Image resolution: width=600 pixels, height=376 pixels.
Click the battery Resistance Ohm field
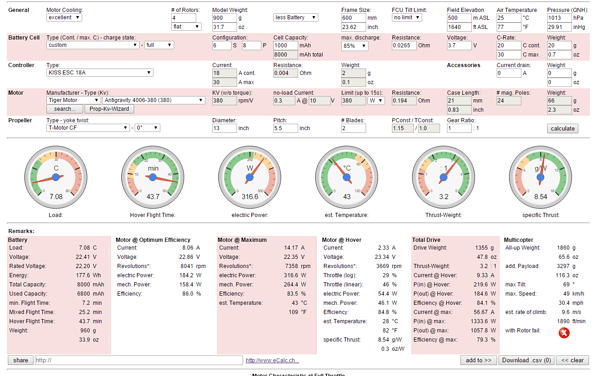click(404, 45)
